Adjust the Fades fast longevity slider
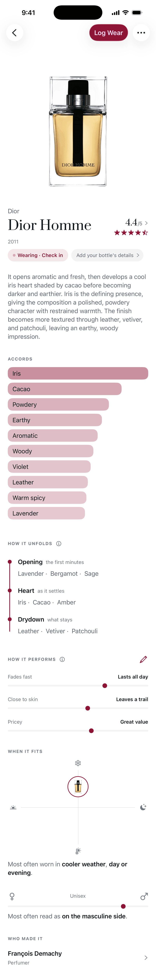The width and height of the screenshot is (156, 980). click(x=78, y=686)
